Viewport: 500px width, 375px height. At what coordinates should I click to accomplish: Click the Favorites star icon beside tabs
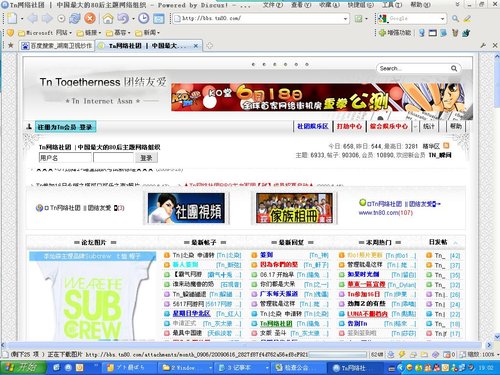point(11,45)
